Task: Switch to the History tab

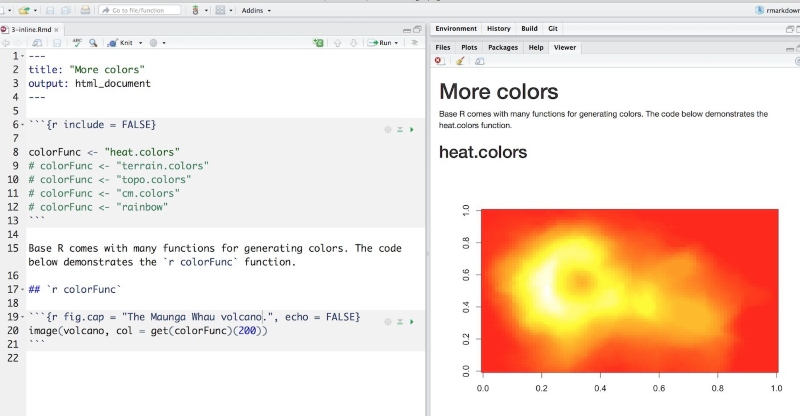Action: click(x=498, y=29)
